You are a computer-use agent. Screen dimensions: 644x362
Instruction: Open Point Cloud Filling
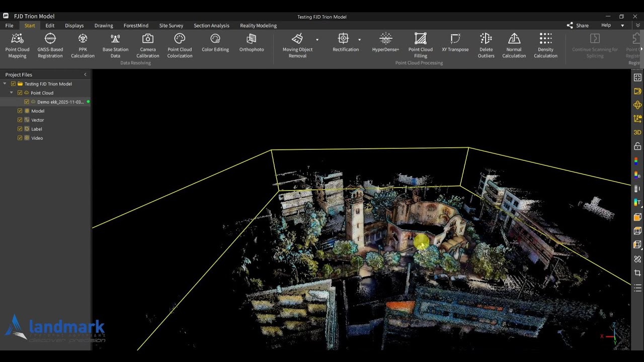pyautogui.click(x=421, y=46)
